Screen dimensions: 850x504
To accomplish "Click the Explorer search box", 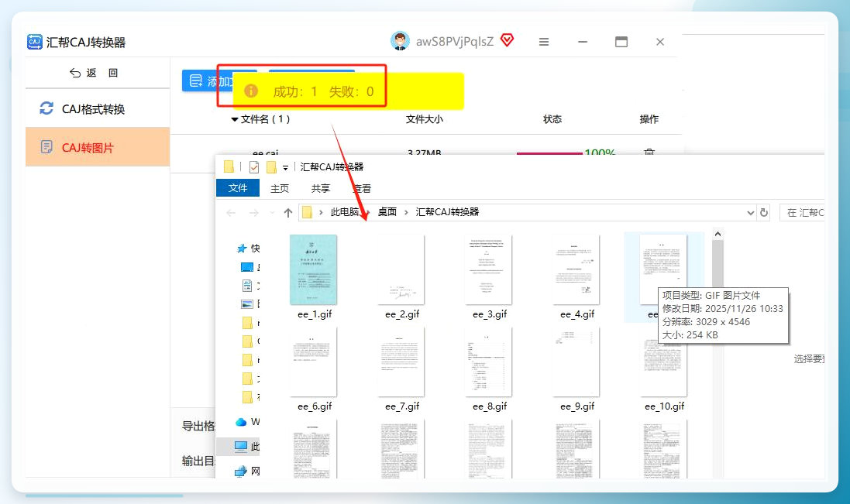I will (802, 213).
